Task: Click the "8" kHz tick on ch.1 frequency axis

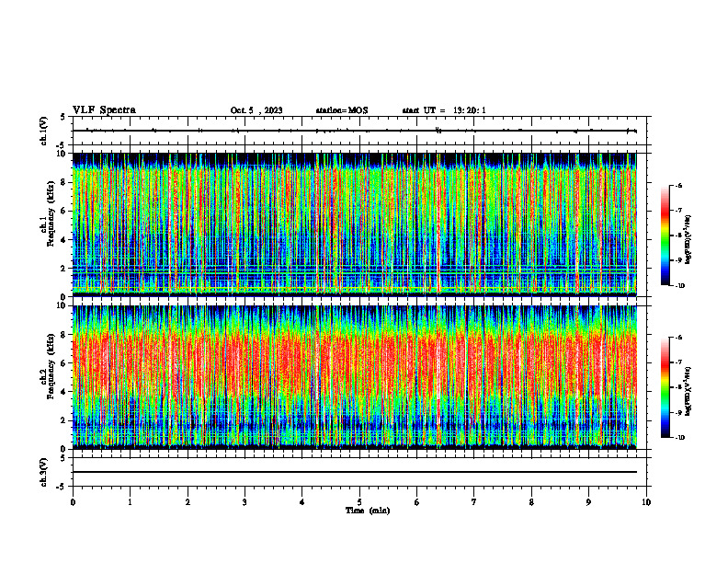Action: coord(64,182)
